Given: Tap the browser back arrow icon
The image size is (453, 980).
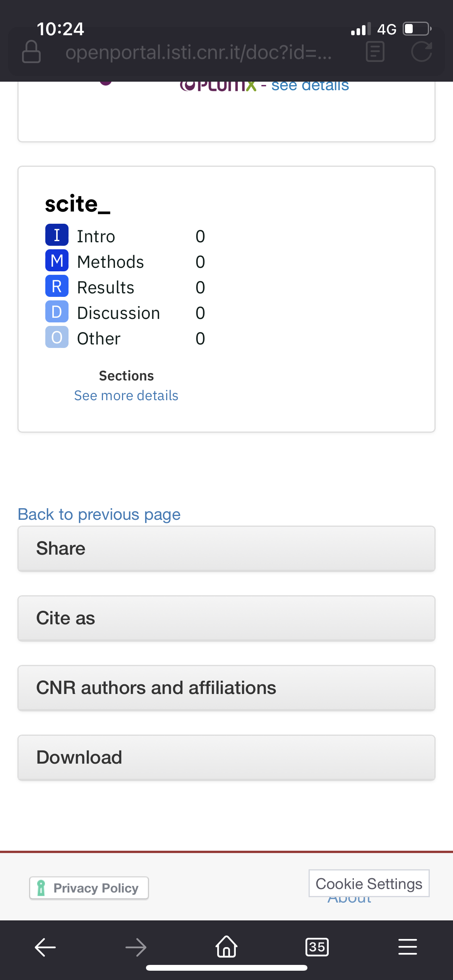Looking at the screenshot, I should [x=45, y=947].
